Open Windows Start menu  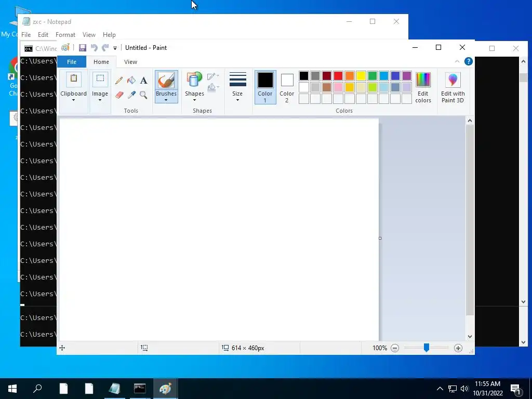coord(12,389)
